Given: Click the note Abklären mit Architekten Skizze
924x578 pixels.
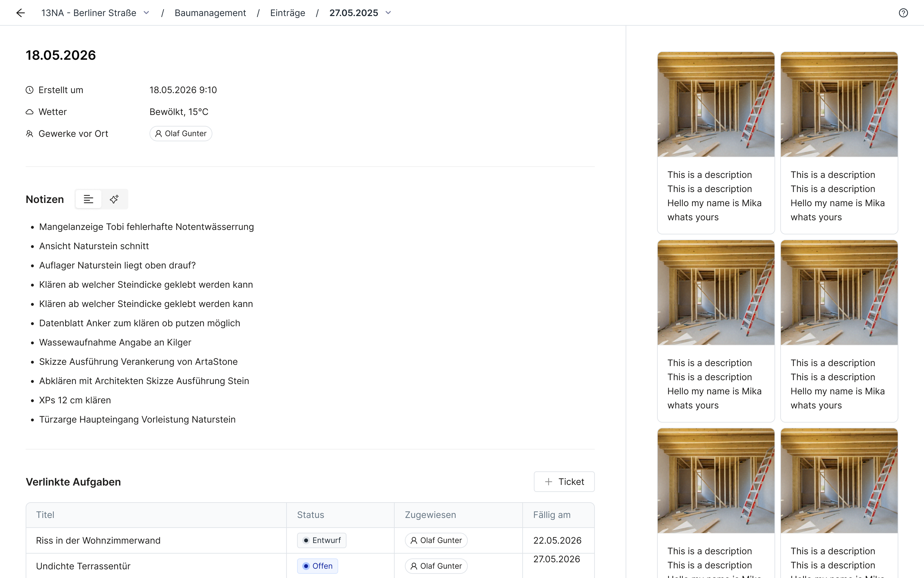Looking at the screenshot, I should (144, 381).
